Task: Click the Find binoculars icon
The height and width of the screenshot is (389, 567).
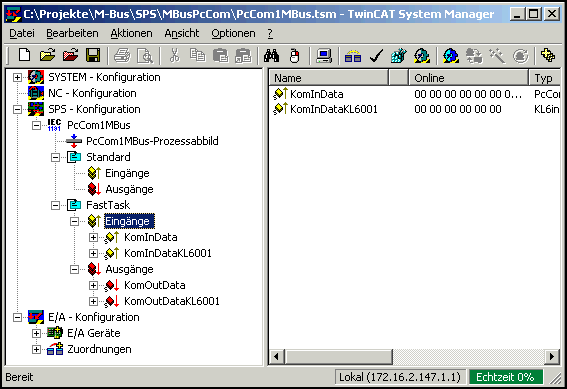Action: pyautogui.click(x=272, y=56)
